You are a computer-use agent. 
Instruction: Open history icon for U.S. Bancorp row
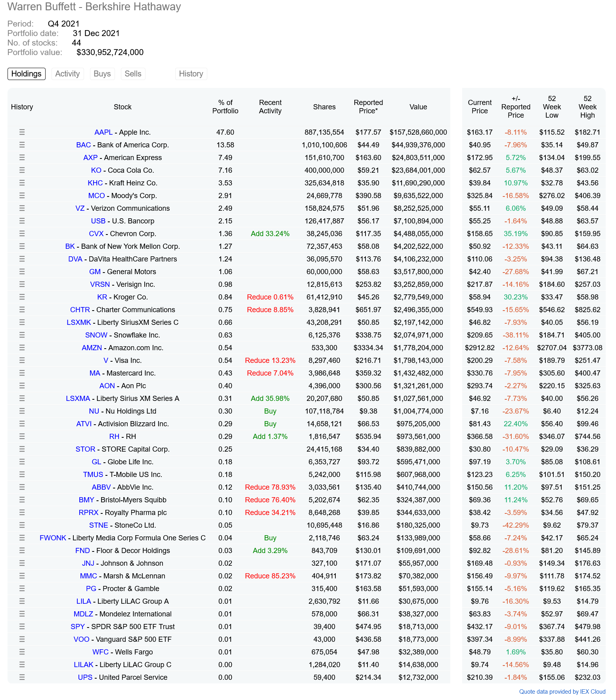click(x=22, y=221)
